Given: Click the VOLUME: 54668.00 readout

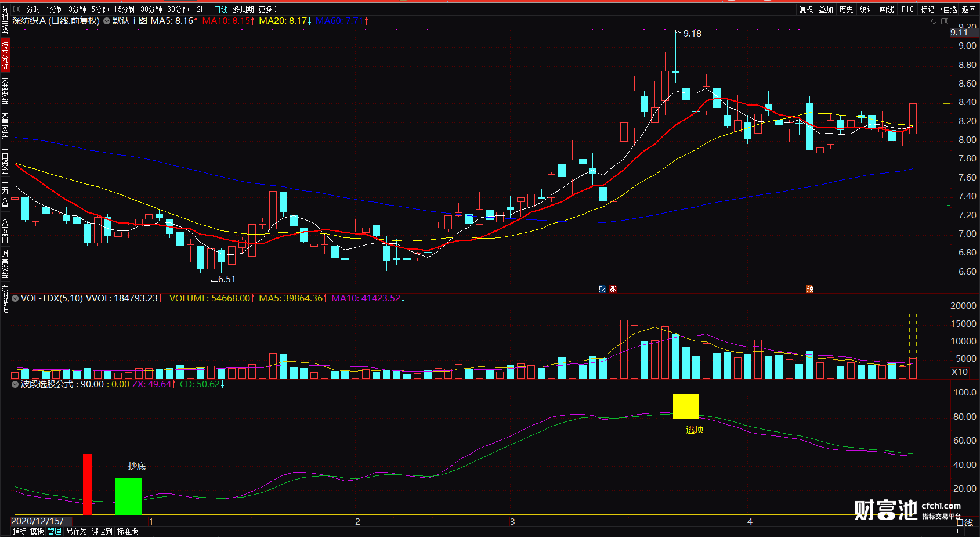Looking at the screenshot, I should point(212,298).
